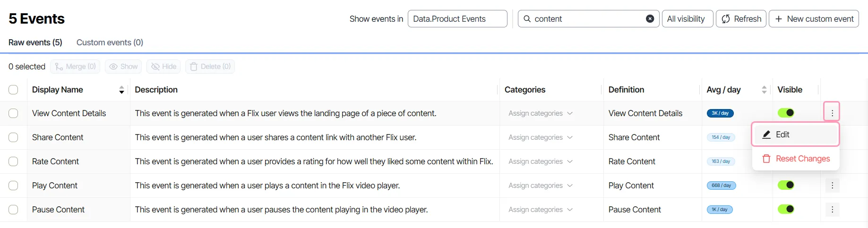
Task: Sort by Display Name arrows
Action: click(121, 90)
